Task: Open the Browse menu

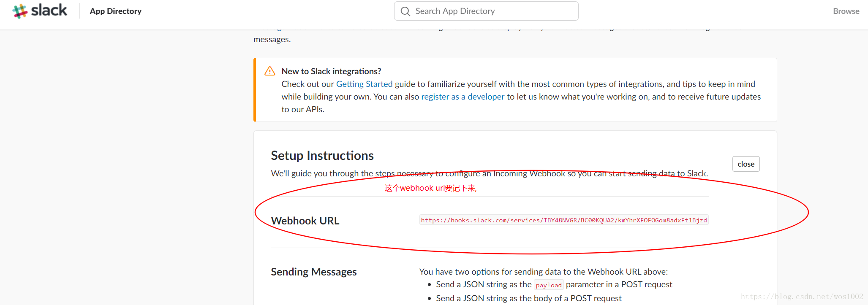Action: pyautogui.click(x=846, y=11)
